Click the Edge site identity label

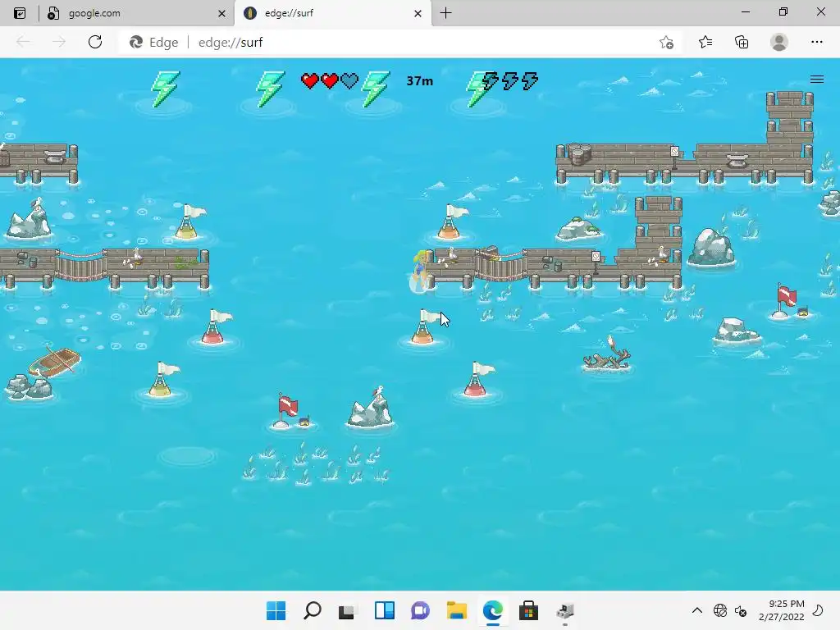click(x=153, y=43)
